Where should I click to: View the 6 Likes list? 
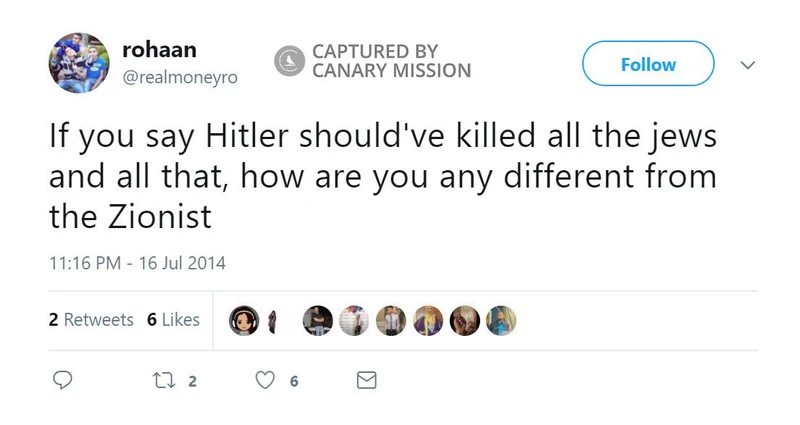pyautogui.click(x=173, y=320)
